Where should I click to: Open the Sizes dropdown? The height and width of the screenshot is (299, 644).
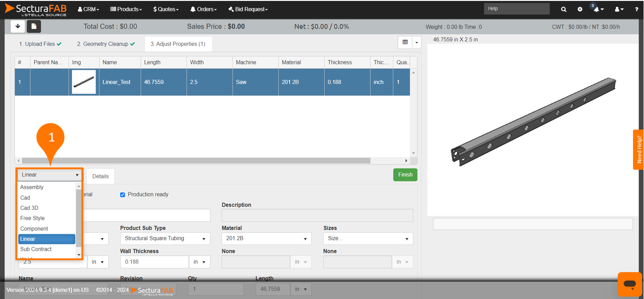(368, 238)
